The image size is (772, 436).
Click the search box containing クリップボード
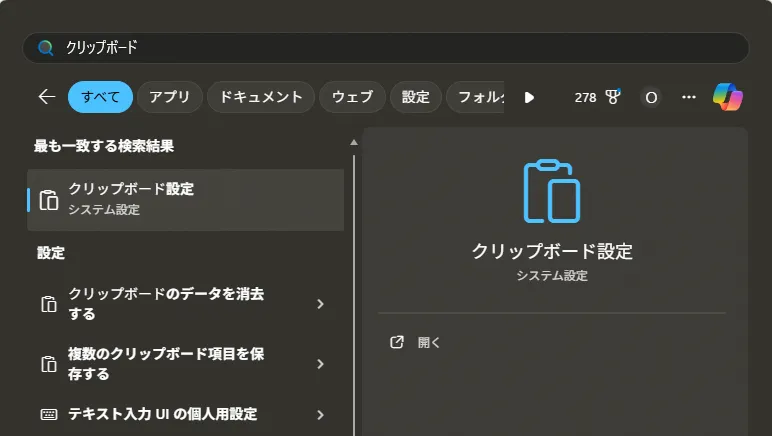[x=386, y=48]
